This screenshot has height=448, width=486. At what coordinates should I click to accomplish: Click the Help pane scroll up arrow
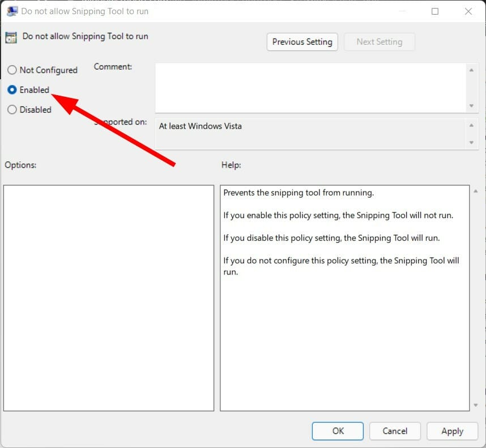[x=475, y=191]
